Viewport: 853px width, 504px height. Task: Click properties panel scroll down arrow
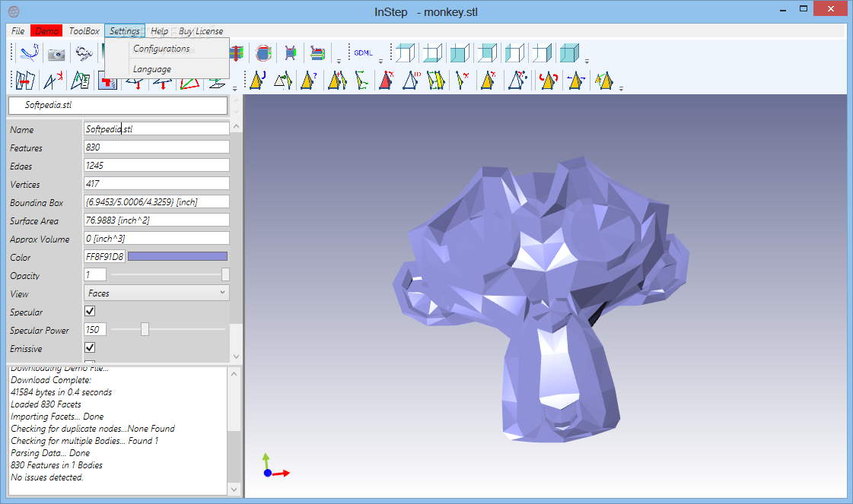point(236,357)
